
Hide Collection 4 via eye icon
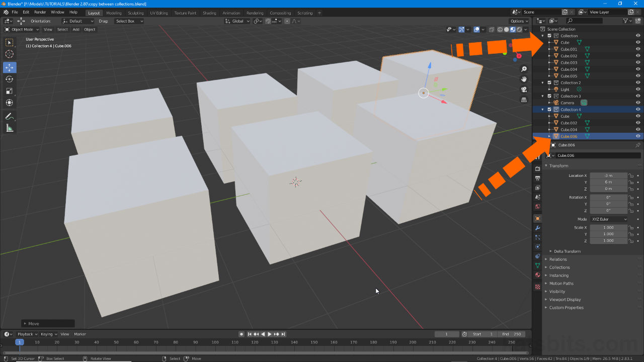(638, 110)
